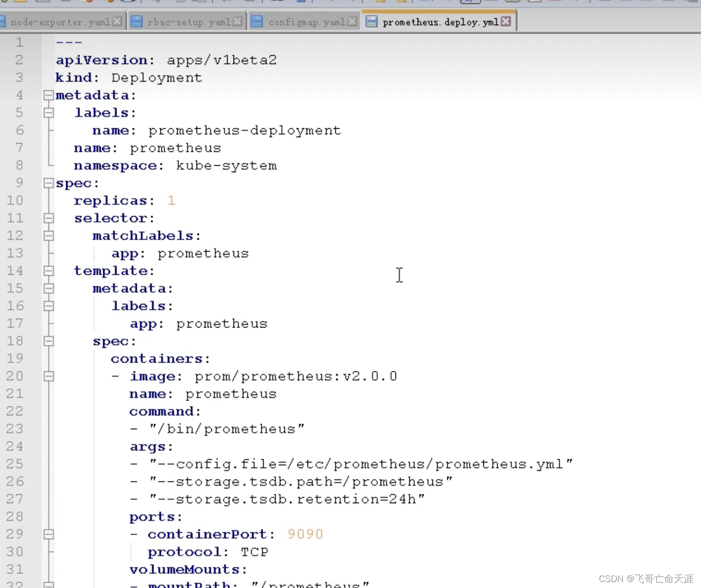
Task: Click line number 25 in the margin
Action: coord(15,464)
